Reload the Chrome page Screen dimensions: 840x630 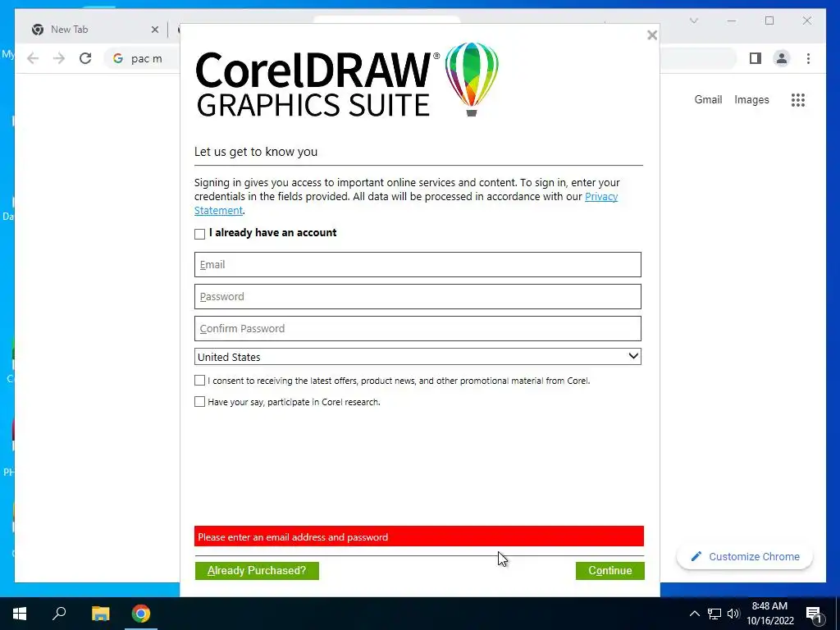coord(85,58)
